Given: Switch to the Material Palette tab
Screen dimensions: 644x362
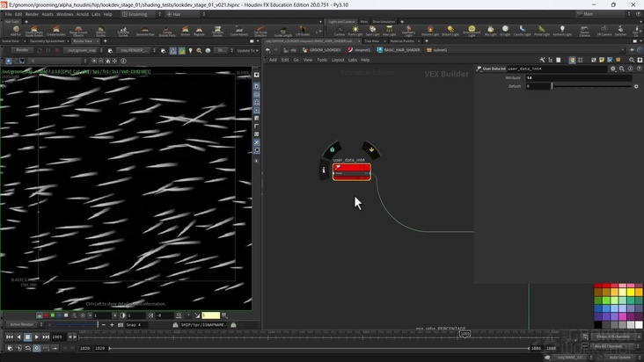Looking at the screenshot, I should [402, 41].
